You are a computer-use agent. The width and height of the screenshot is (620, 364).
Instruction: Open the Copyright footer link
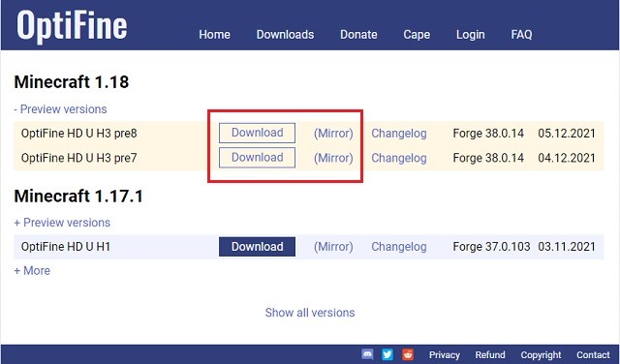(x=541, y=355)
